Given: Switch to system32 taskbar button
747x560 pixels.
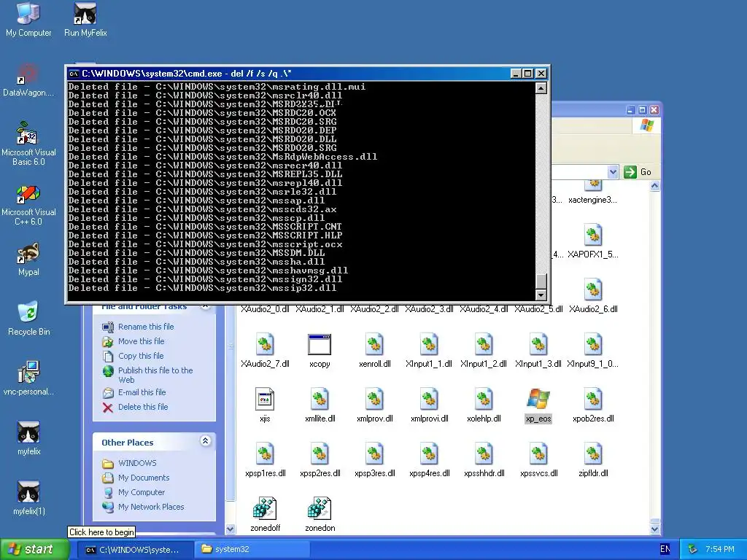Looking at the screenshot, I should click(x=252, y=550).
